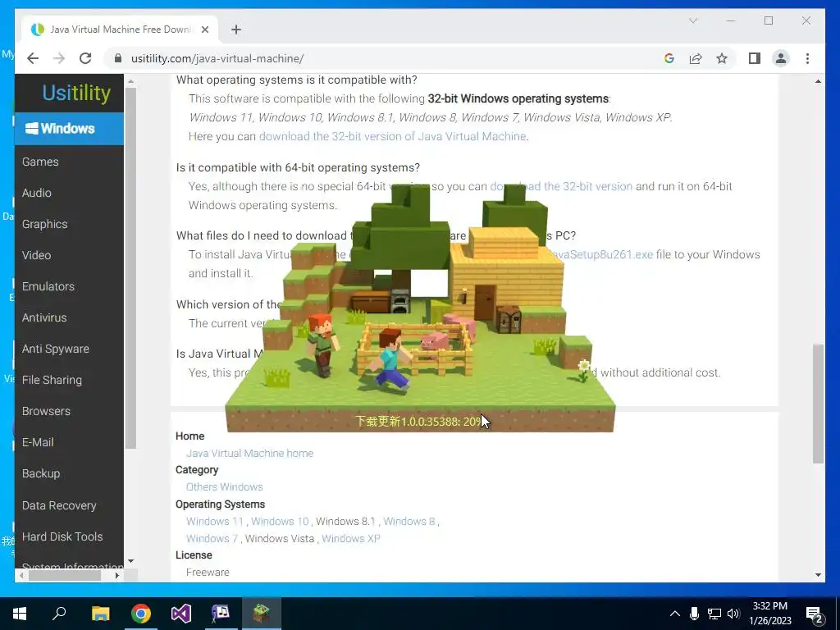Viewport: 840px width, 630px height.
Task: Open Chrome's three-dot menu
Action: click(807, 58)
